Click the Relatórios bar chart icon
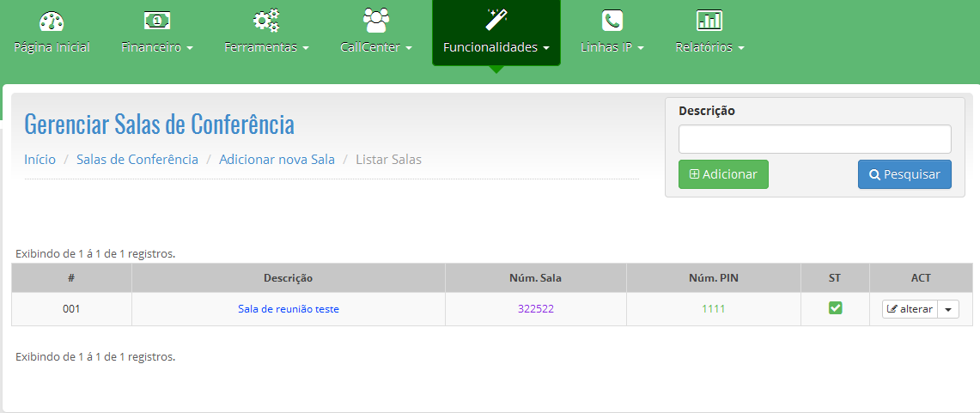 (x=709, y=21)
